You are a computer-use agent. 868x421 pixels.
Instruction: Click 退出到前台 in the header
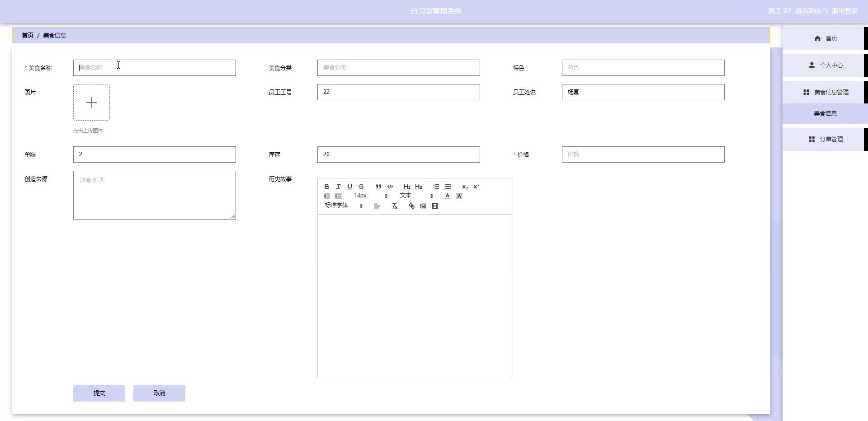click(811, 11)
